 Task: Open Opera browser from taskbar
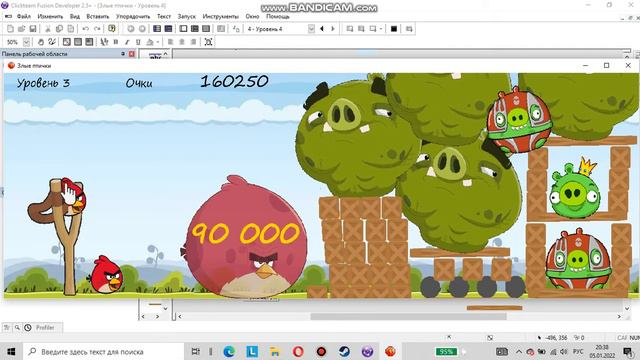coord(298,351)
